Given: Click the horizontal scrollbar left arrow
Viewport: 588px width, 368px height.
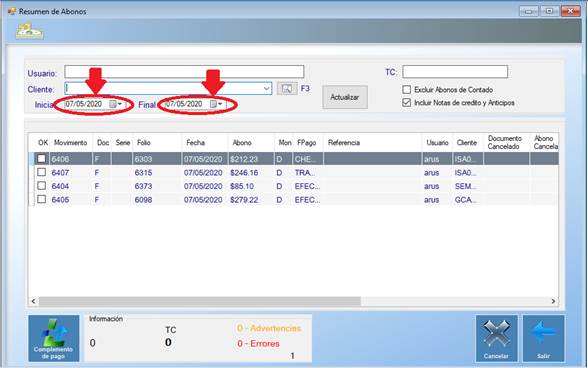Looking at the screenshot, I should pos(33,301).
